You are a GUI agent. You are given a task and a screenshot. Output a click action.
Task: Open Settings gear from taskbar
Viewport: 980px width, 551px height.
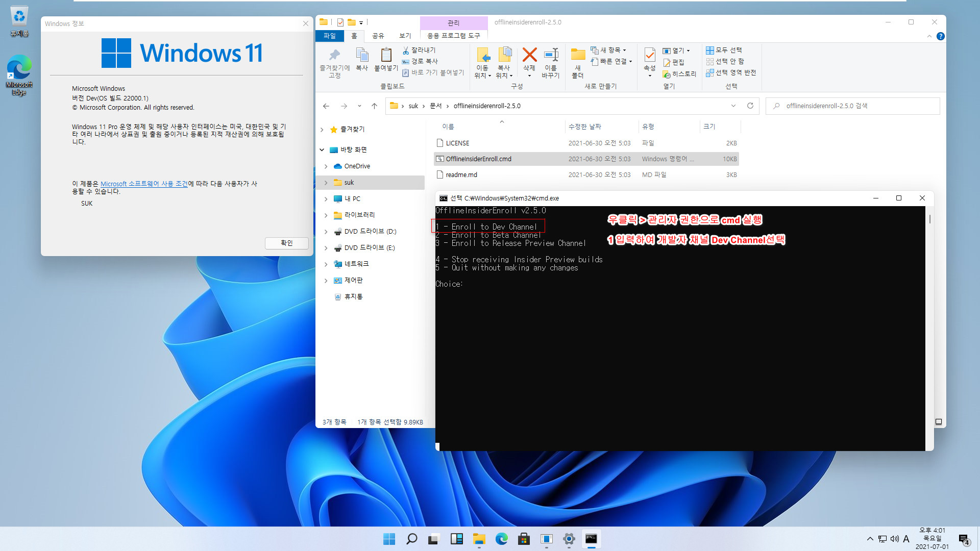click(569, 539)
